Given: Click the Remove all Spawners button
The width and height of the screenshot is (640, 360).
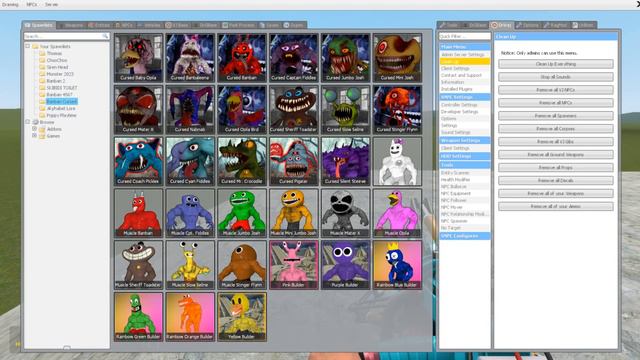Looking at the screenshot, I should [x=556, y=116].
